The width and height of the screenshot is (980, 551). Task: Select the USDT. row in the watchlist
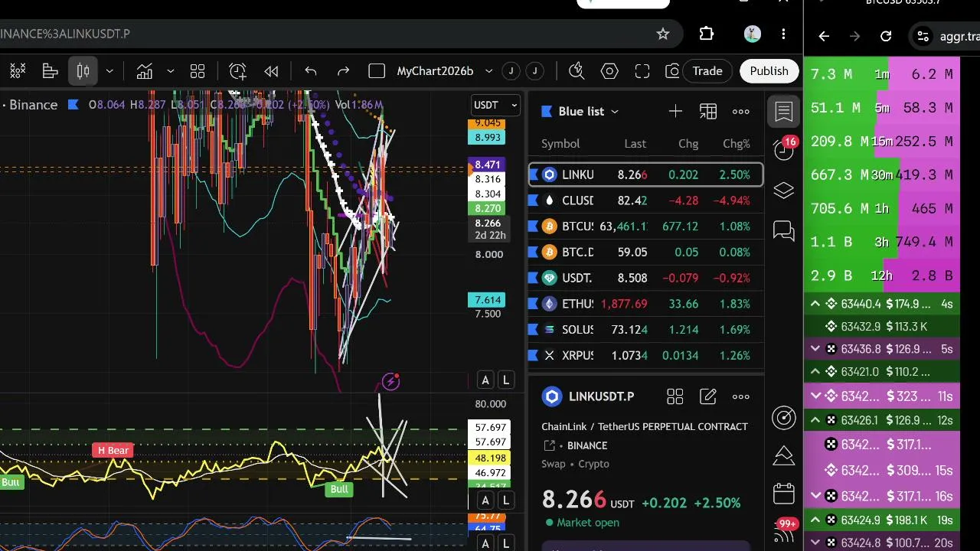646,278
